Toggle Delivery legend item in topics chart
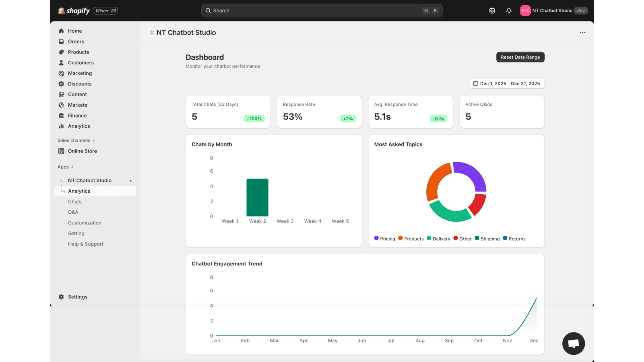The width and height of the screenshot is (644, 362). pyautogui.click(x=438, y=239)
